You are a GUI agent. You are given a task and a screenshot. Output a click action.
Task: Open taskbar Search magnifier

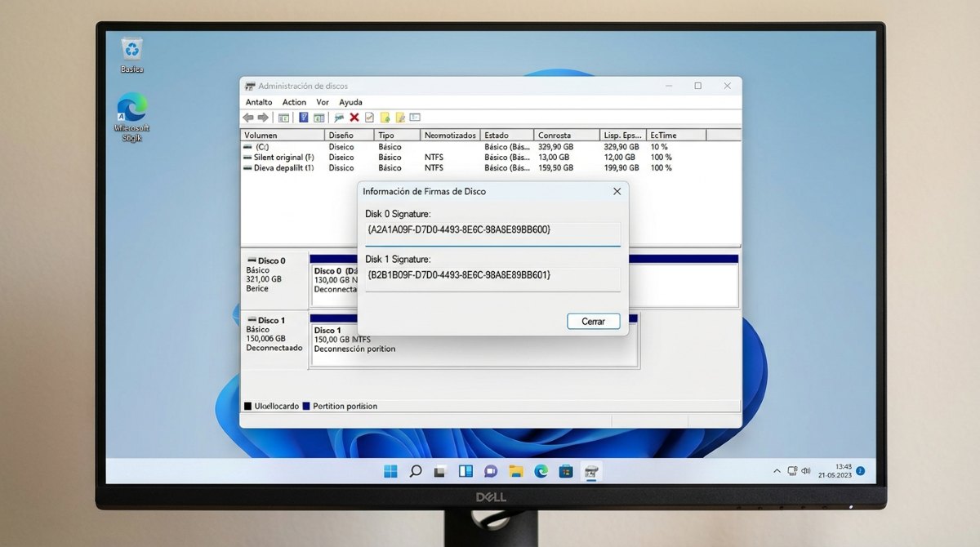click(415, 471)
